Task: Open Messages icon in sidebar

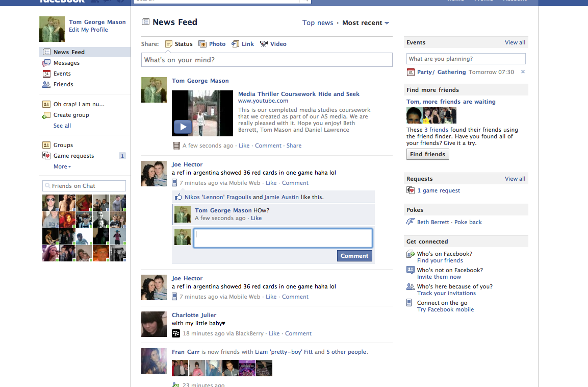Action: (46, 63)
